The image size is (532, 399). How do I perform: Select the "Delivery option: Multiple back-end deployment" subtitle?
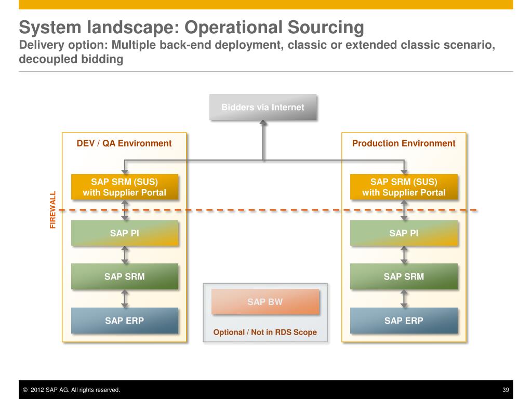[257, 52]
